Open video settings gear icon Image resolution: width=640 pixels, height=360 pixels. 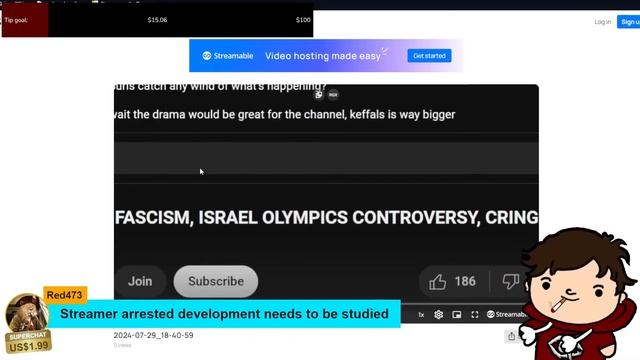438,314
